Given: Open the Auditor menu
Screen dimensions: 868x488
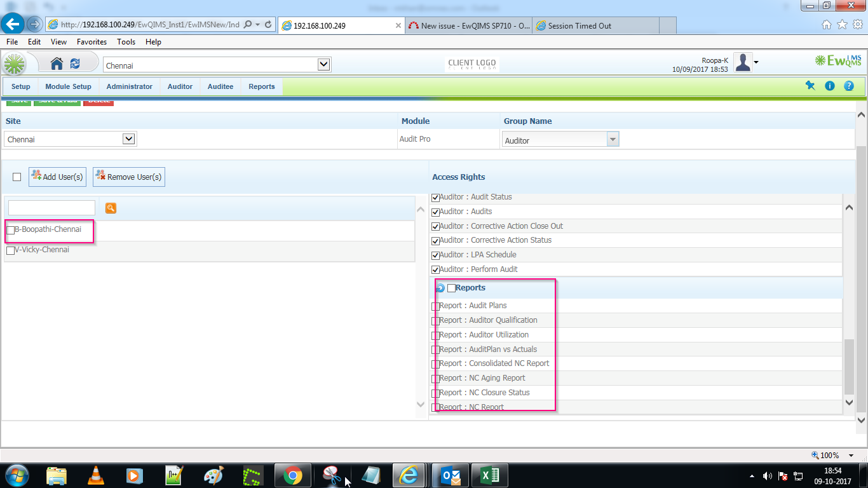Looking at the screenshot, I should point(180,86).
